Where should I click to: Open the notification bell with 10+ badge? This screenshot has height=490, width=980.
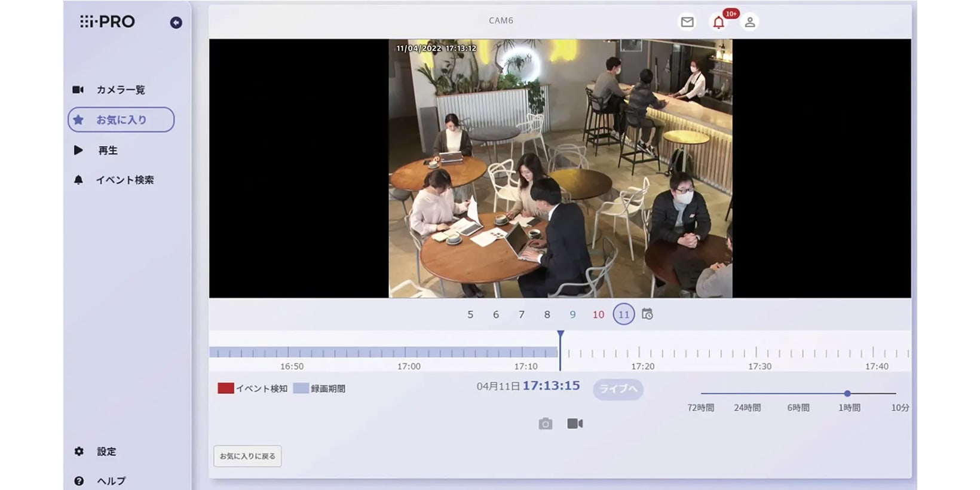pyautogui.click(x=719, y=23)
